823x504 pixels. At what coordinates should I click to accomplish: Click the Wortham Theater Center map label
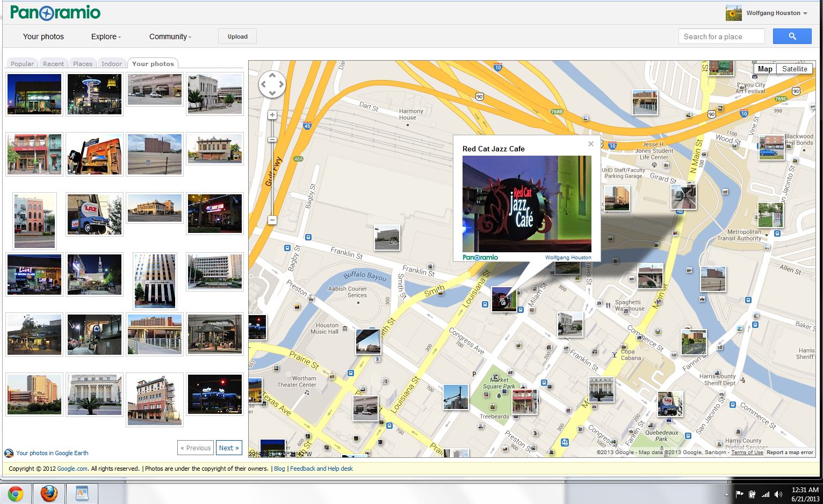pos(297,382)
